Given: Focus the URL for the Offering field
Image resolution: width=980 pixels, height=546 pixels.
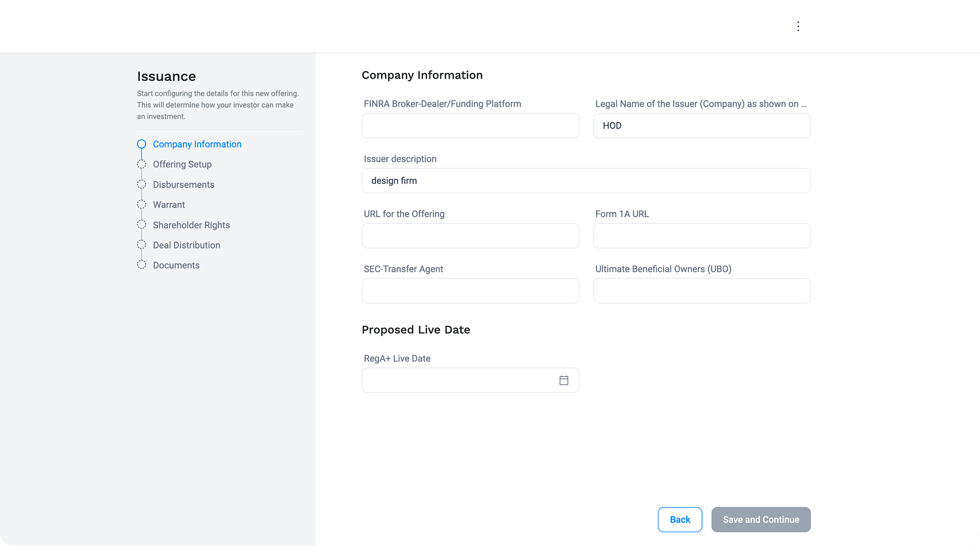Looking at the screenshot, I should pyautogui.click(x=471, y=236).
